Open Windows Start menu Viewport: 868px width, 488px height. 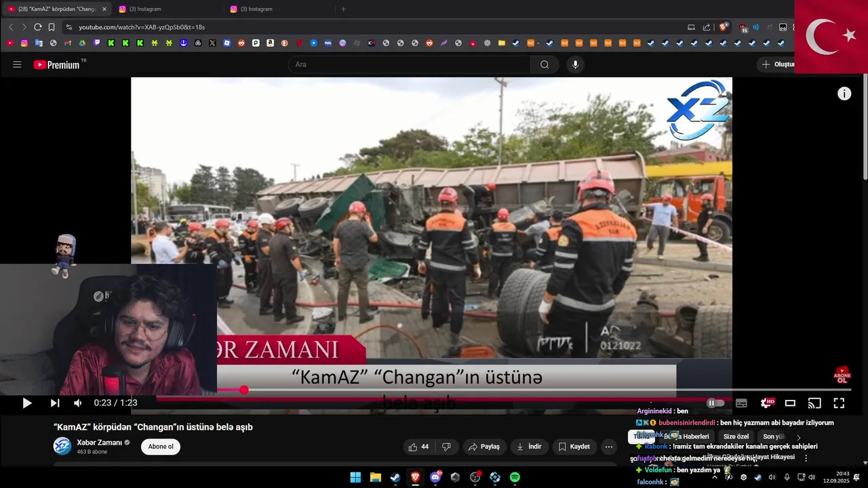(x=355, y=477)
